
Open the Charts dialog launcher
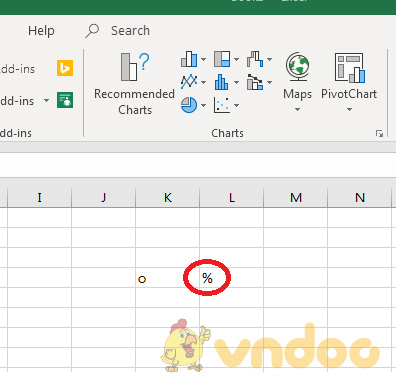click(379, 134)
